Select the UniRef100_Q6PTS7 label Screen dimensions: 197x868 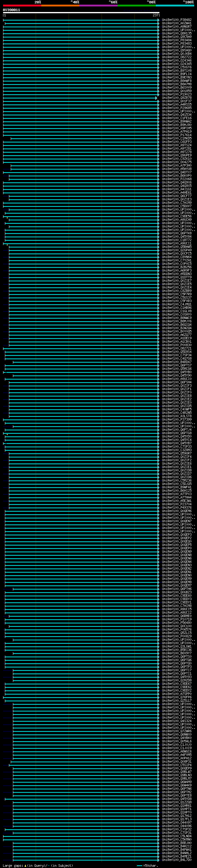coord(177,365)
